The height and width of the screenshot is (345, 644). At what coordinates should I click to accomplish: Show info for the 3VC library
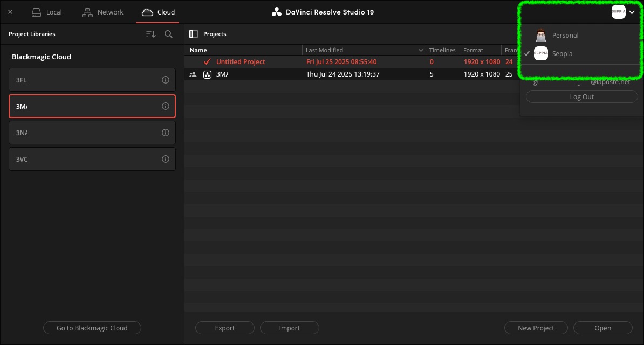(166, 159)
